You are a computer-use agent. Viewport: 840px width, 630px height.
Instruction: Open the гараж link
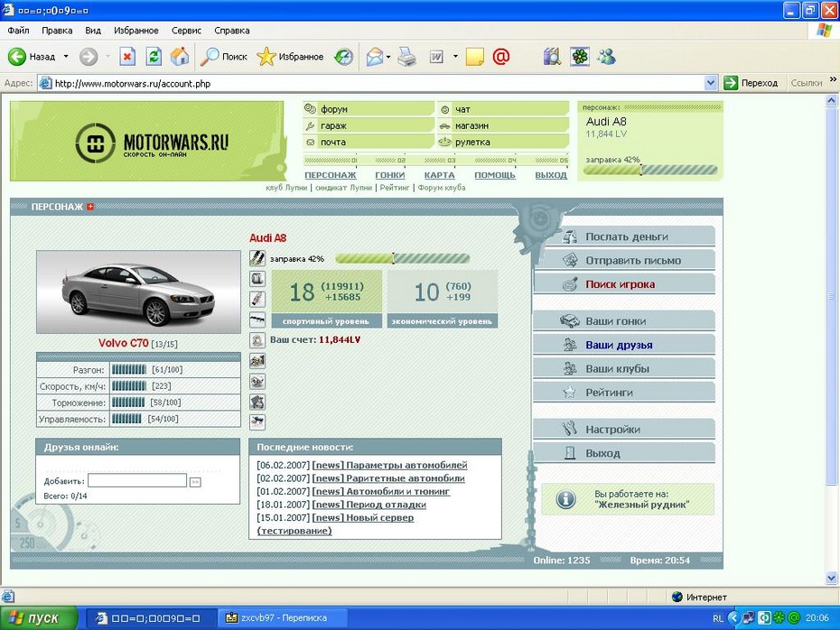(x=334, y=125)
